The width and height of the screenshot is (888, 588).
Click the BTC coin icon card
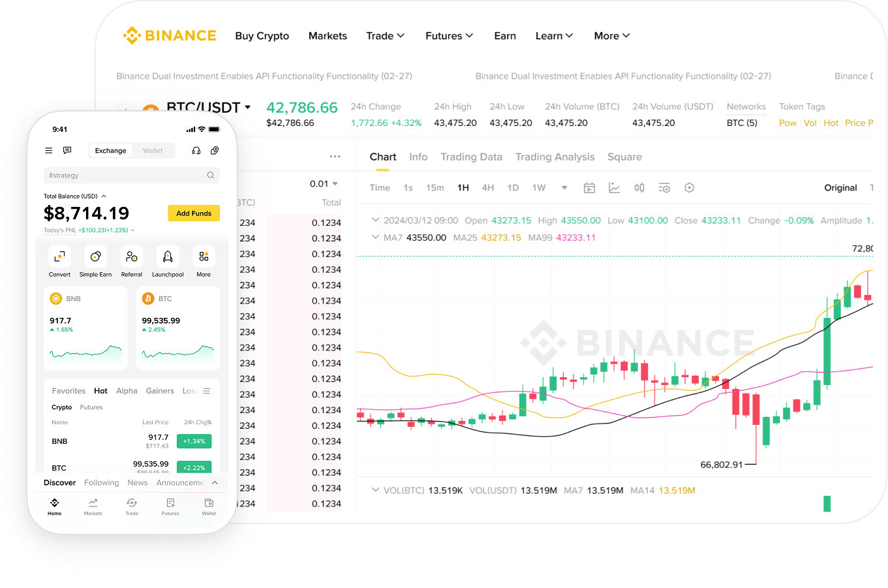(x=148, y=298)
